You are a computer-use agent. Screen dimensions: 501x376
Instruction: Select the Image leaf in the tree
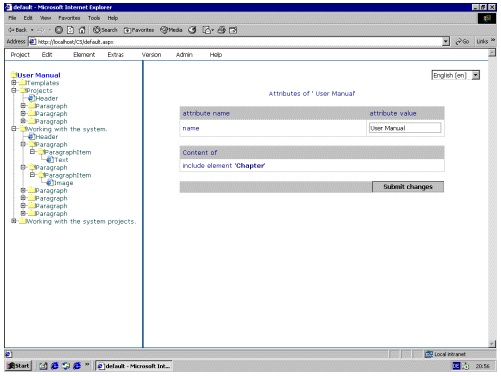64,183
